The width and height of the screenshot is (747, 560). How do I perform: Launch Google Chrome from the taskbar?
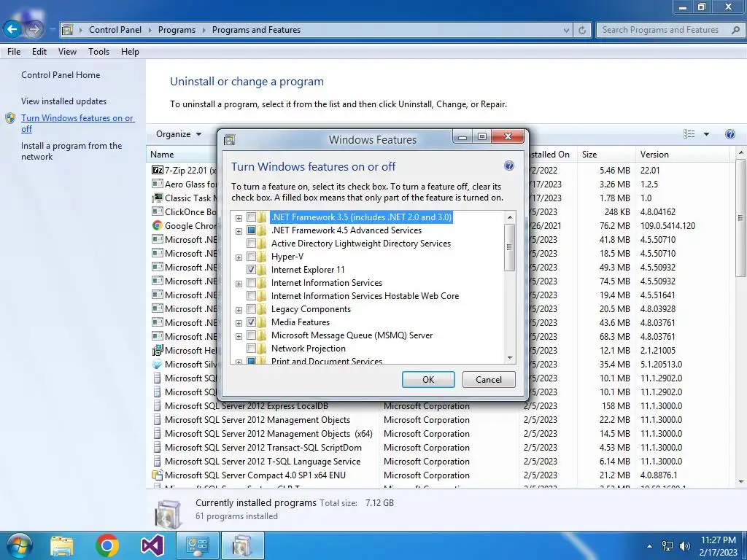107,545
